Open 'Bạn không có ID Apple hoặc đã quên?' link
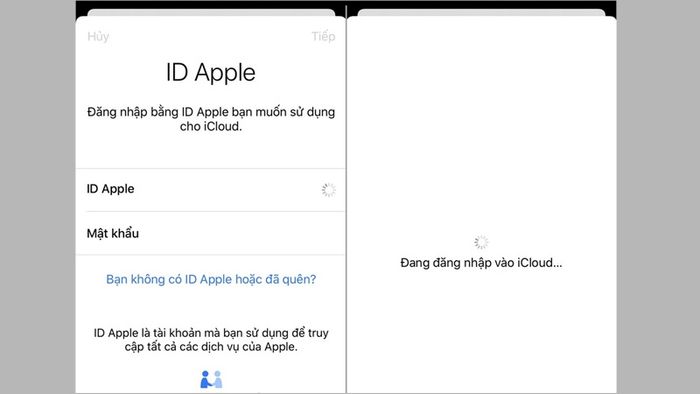The width and height of the screenshot is (700, 394). (211, 279)
